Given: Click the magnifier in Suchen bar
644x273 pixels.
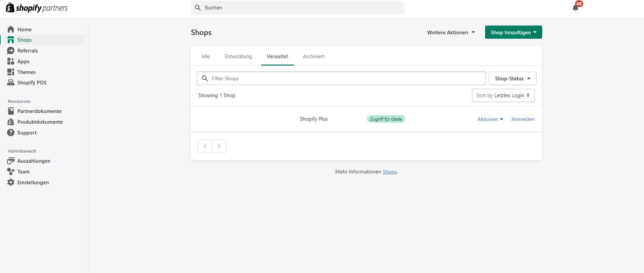Looking at the screenshot, I should point(198,8).
